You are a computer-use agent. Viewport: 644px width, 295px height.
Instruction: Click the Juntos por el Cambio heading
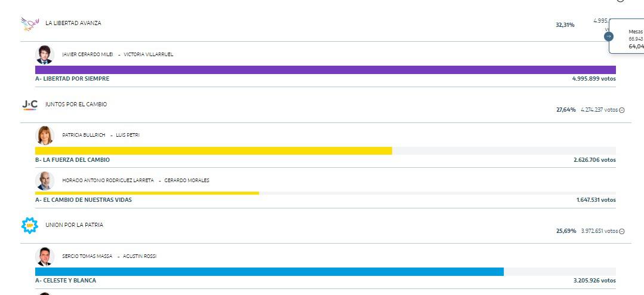(76, 105)
